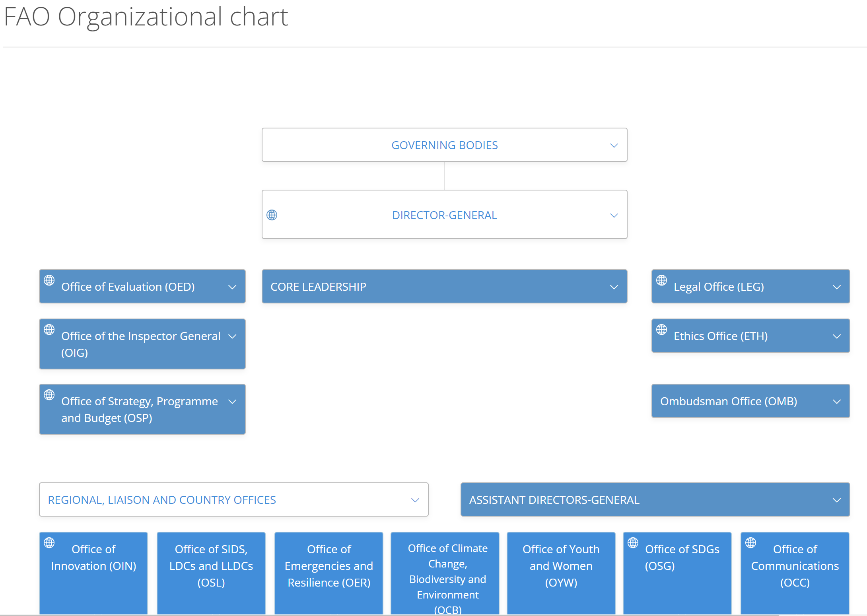The width and height of the screenshot is (867, 616).
Task: Expand the Office of the Inspector General chevron
Action: [232, 336]
